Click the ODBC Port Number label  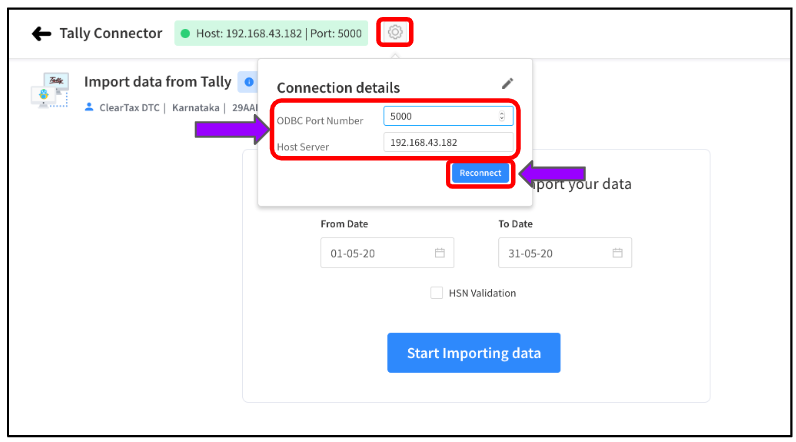click(320, 121)
